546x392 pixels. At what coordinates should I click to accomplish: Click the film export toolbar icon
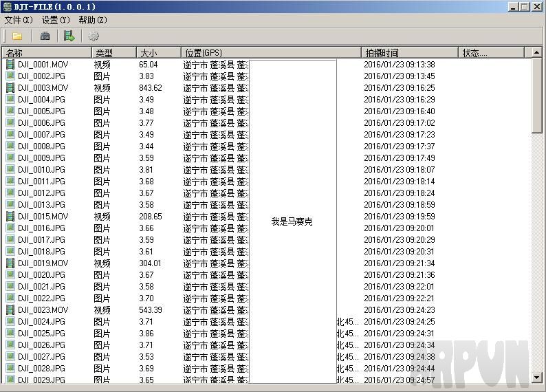(x=69, y=36)
